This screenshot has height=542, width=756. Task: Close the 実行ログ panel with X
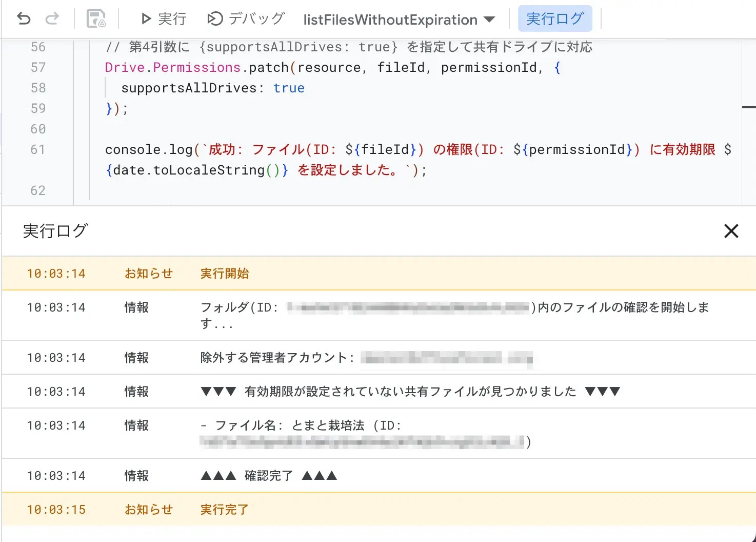coord(731,231)
